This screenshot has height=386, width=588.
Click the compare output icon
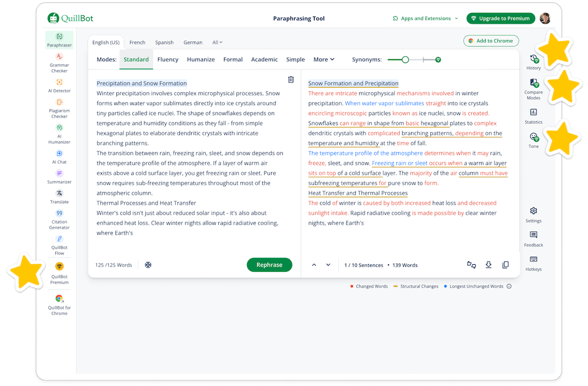[x=472, y=265]
